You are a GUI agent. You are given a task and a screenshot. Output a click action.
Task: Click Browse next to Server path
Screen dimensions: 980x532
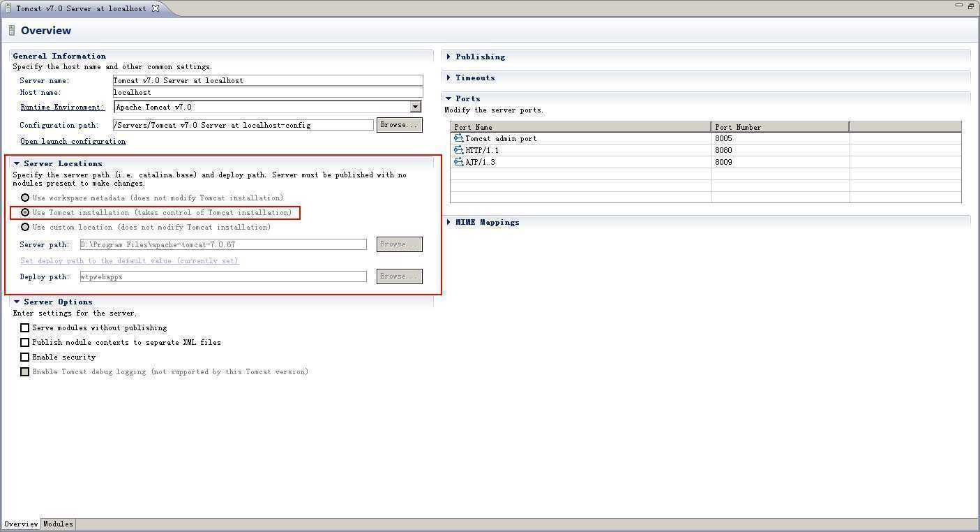pyautogui.click(x=400, y=244)
